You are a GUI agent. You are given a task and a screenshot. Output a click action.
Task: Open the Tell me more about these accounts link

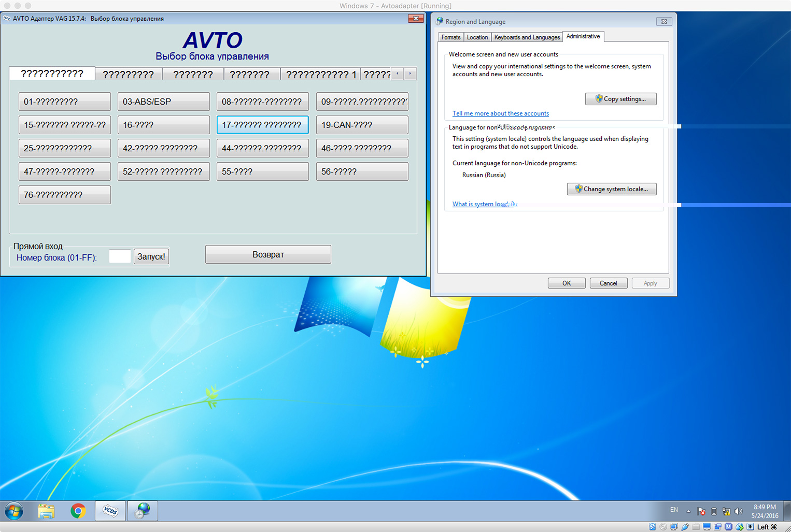(x=500, y=113)
